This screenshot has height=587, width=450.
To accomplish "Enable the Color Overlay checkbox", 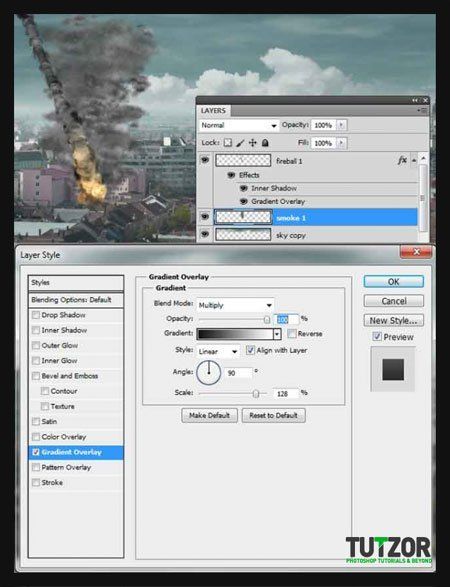I will pos(36,437).
